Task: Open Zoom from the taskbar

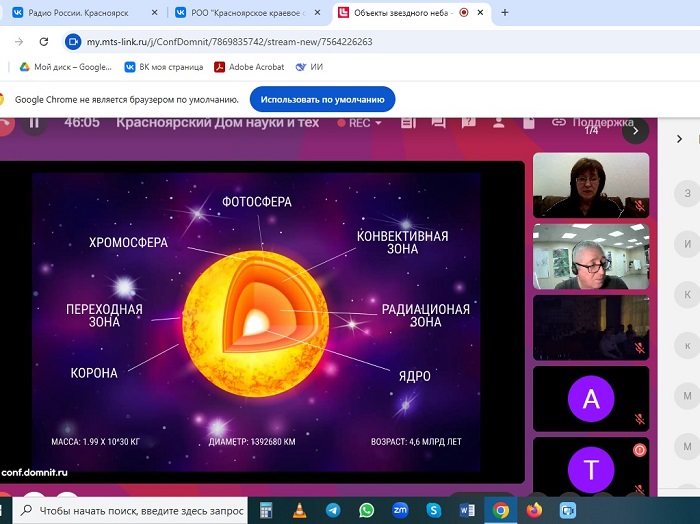Action: pos(400,510)
